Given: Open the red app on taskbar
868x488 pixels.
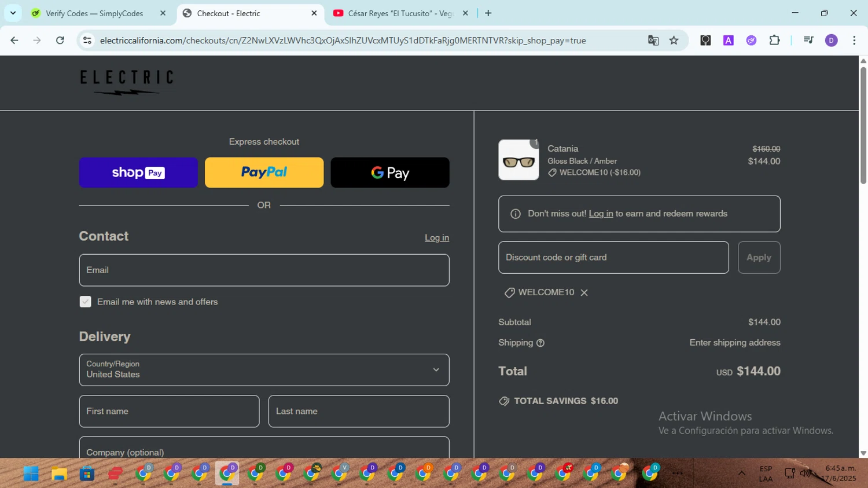Looking at the screenshot, I should [115, 474].
